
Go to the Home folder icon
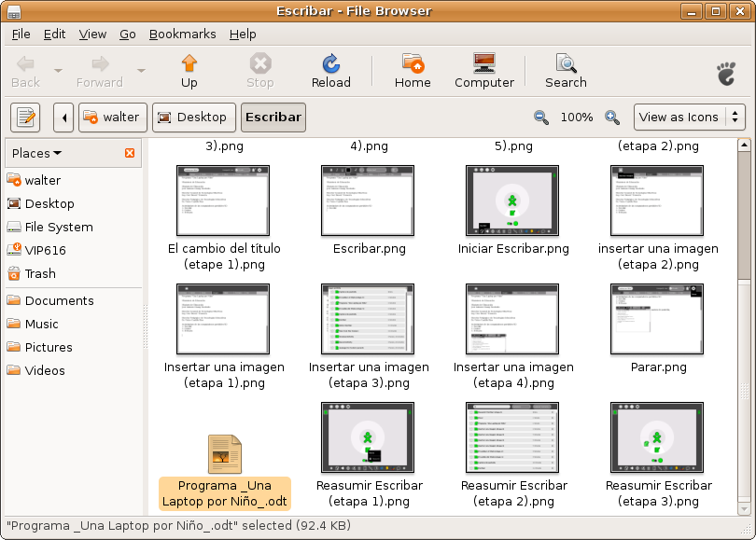pyautogui.click(x=413, y=64)
